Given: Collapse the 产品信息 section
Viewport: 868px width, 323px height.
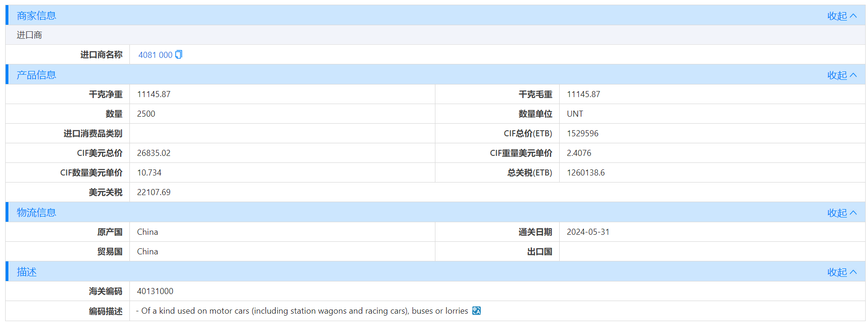Looking at the screenshot, I should 841,75.
